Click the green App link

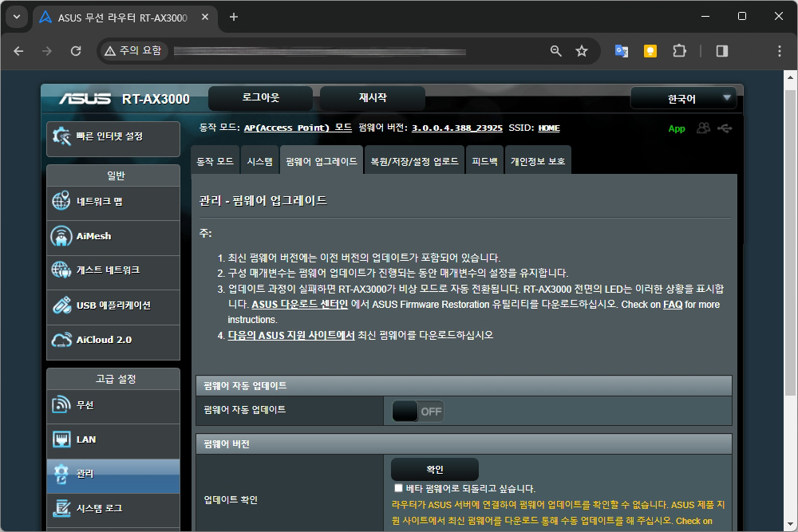677,128
